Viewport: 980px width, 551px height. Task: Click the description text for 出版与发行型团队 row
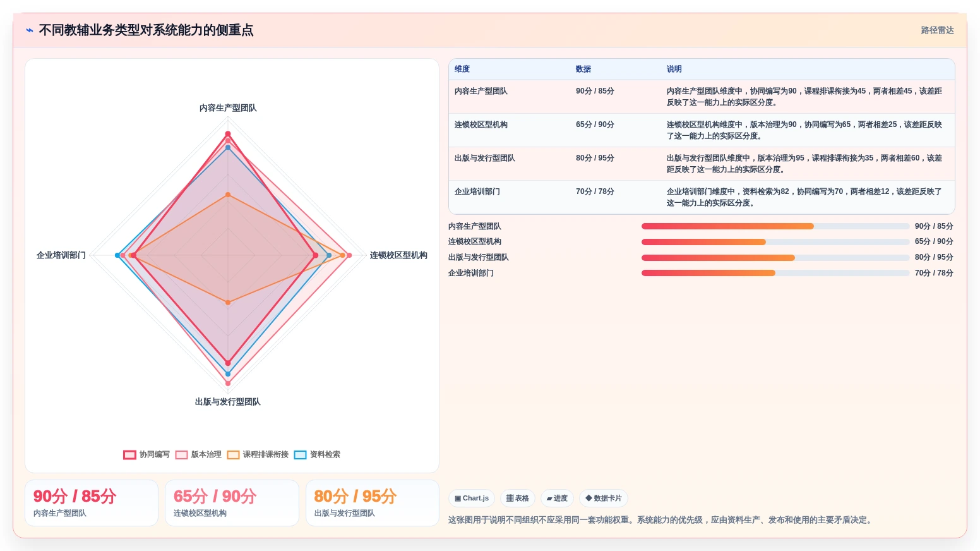point(804,164)
